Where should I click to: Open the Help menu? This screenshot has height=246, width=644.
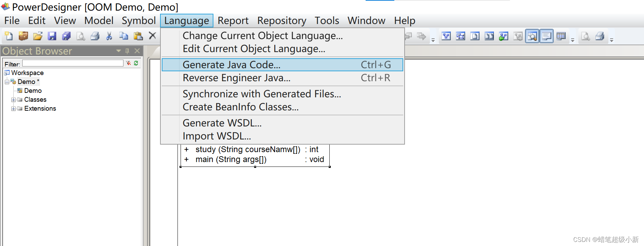[405, 21]
